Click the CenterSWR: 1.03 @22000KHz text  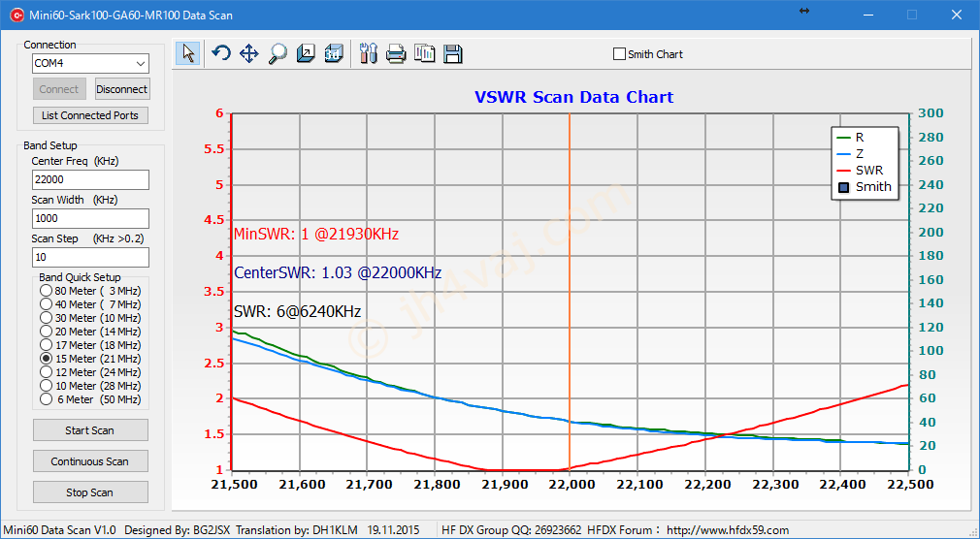338,273
